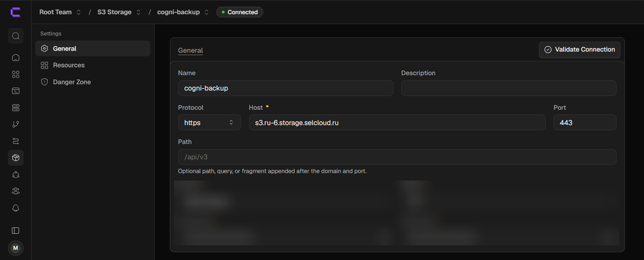Open the home dashboard icon
The width and height of the screenshot is (644, 260).
(x=16, y=57)
